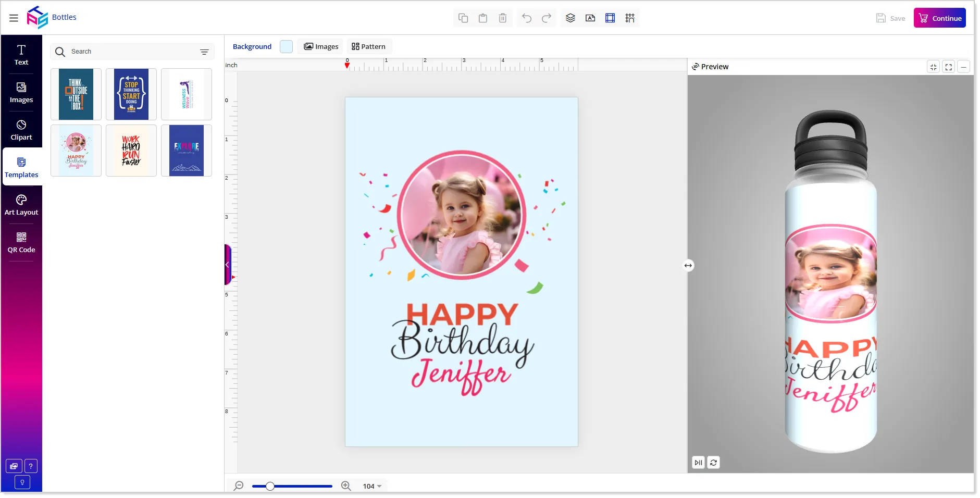
Task: Open the Clipart panel
Action: (21, 130)
